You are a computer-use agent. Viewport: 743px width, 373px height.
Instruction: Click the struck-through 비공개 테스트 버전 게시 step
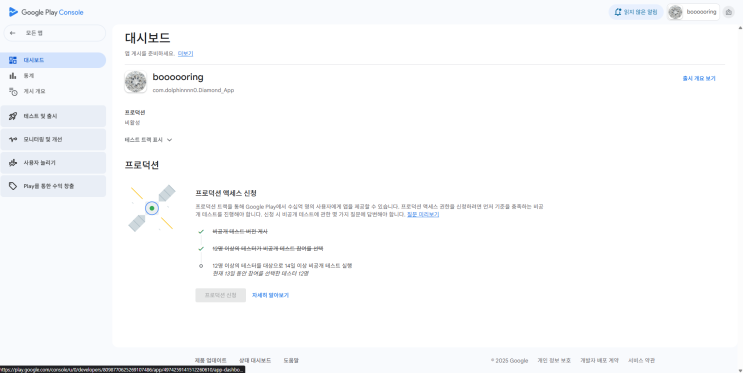coord(240,231)
